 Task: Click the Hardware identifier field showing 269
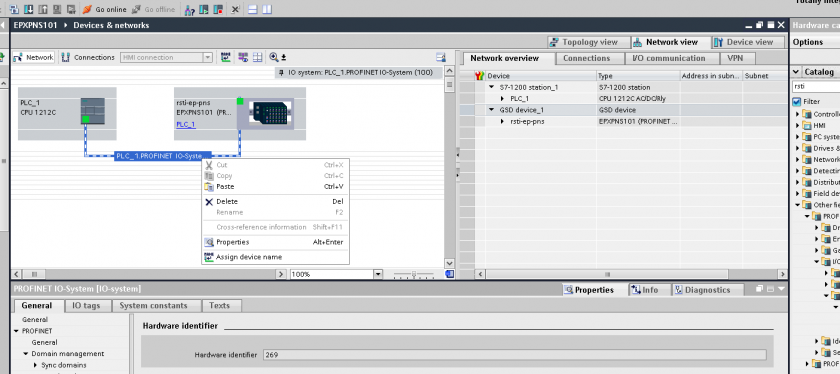[514, 355]
